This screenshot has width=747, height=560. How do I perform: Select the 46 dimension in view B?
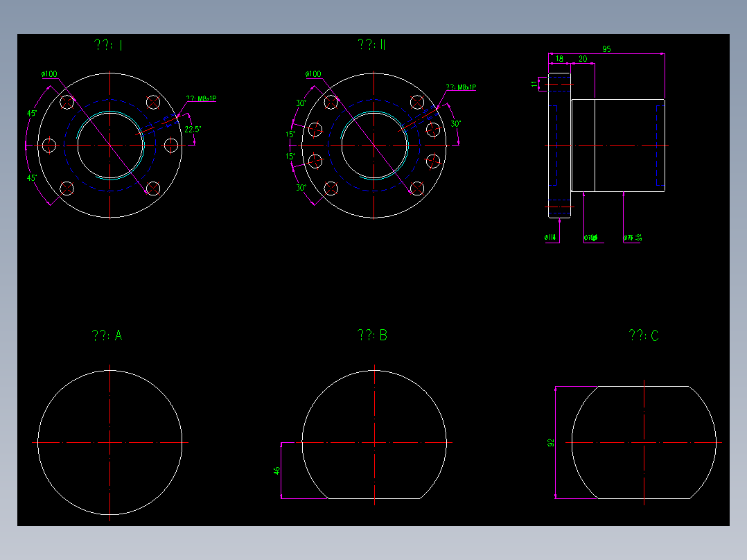tap(276, 471)
